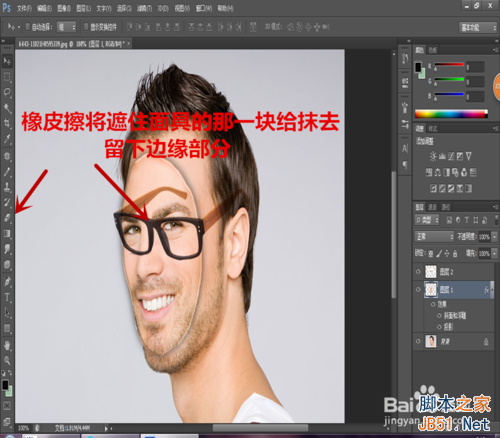This screenshot has width=500, height=438.
Task: Add a Curves adjustment from Adjustments panel
Action: (x=451, y=156)
